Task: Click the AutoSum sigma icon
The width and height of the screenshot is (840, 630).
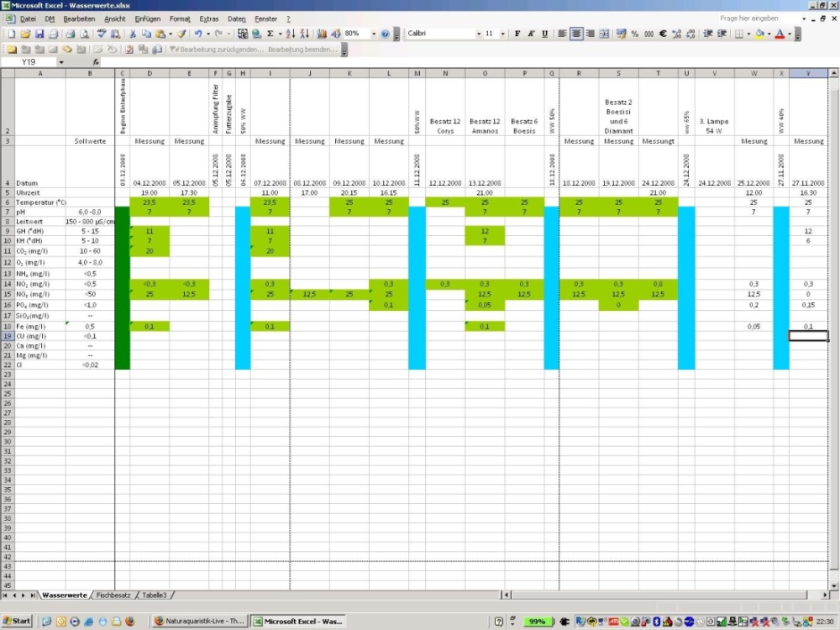Action: pyautogui.click(x=270, y=34)
